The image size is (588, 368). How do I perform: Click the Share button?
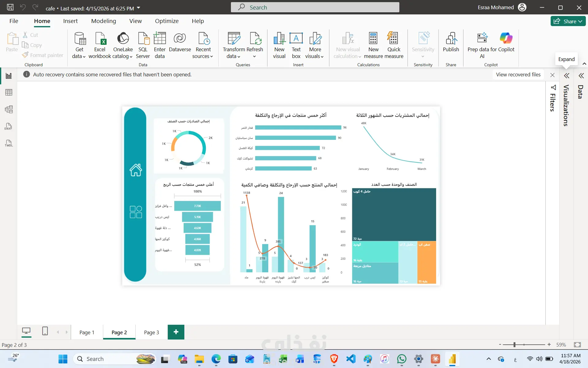[x=568, y=21]
